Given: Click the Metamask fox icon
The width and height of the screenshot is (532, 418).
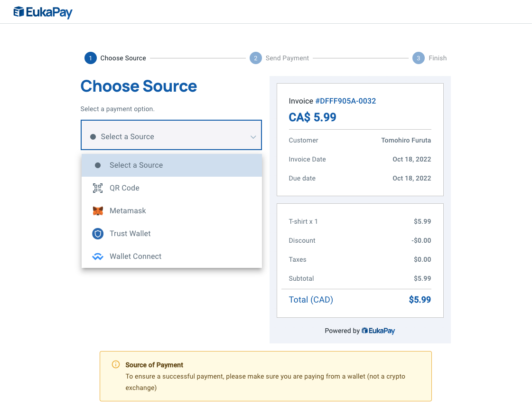Looking at the screenshot, I should pos(98,211).
